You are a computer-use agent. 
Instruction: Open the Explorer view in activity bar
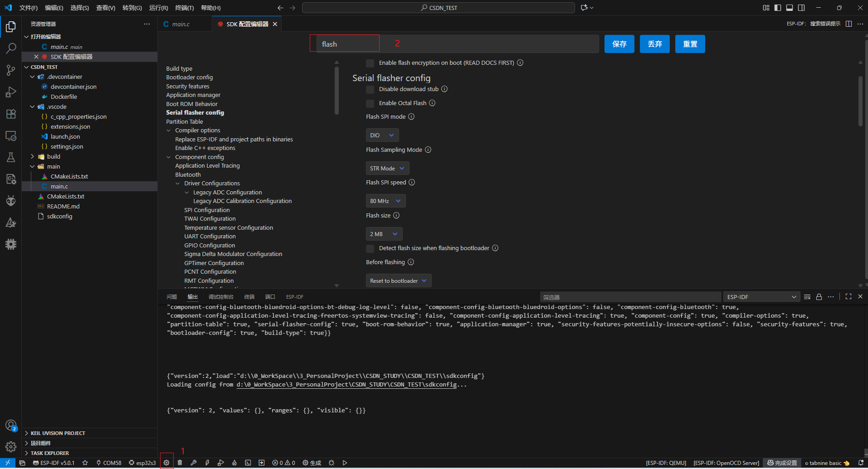pyautogui.click(x=11, y=27)
